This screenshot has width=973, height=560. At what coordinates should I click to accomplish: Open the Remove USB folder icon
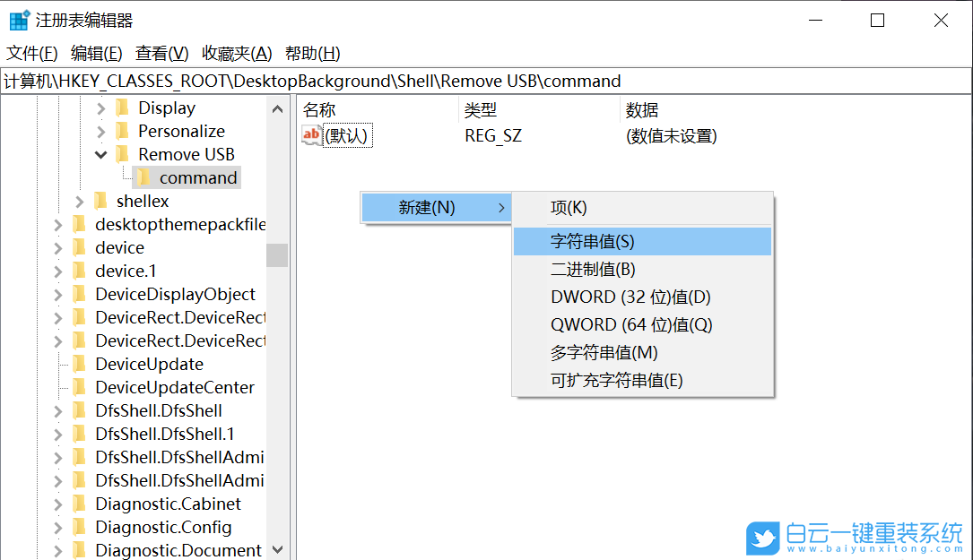coord(123,154)
